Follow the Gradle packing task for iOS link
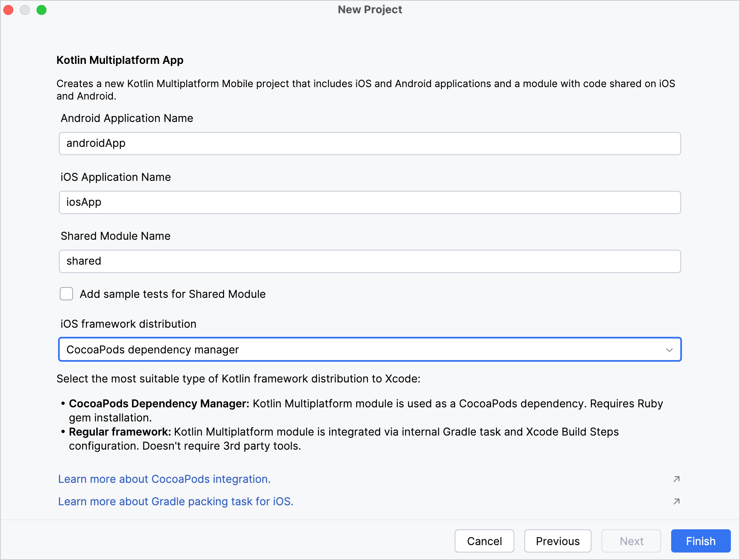The image size is (740, 560). [x=175, y=502]
